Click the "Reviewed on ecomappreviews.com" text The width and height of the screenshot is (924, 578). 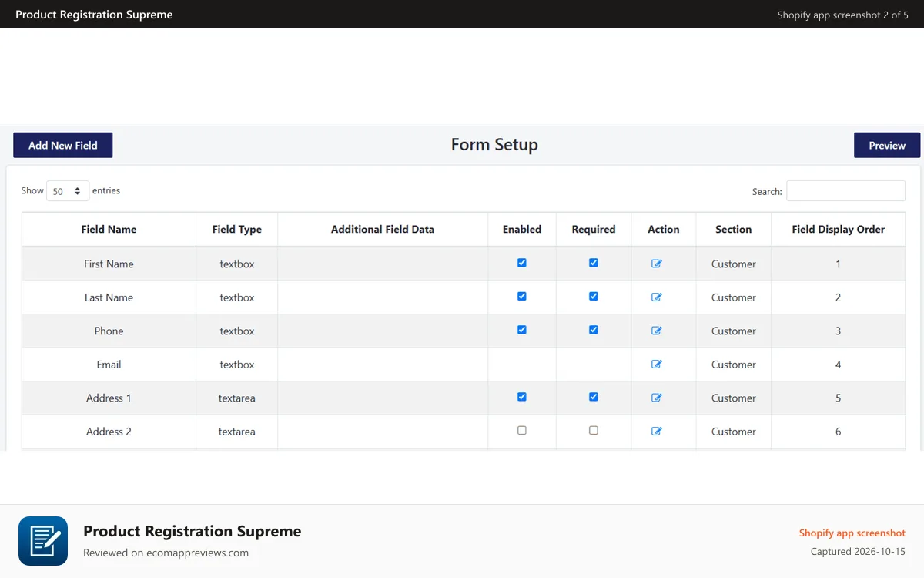click(166, 553)
